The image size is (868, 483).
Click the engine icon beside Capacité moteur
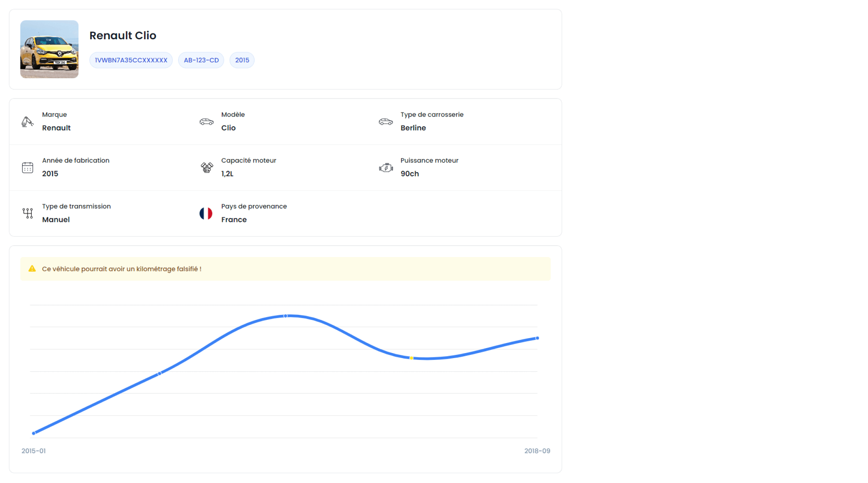(207, 167)
